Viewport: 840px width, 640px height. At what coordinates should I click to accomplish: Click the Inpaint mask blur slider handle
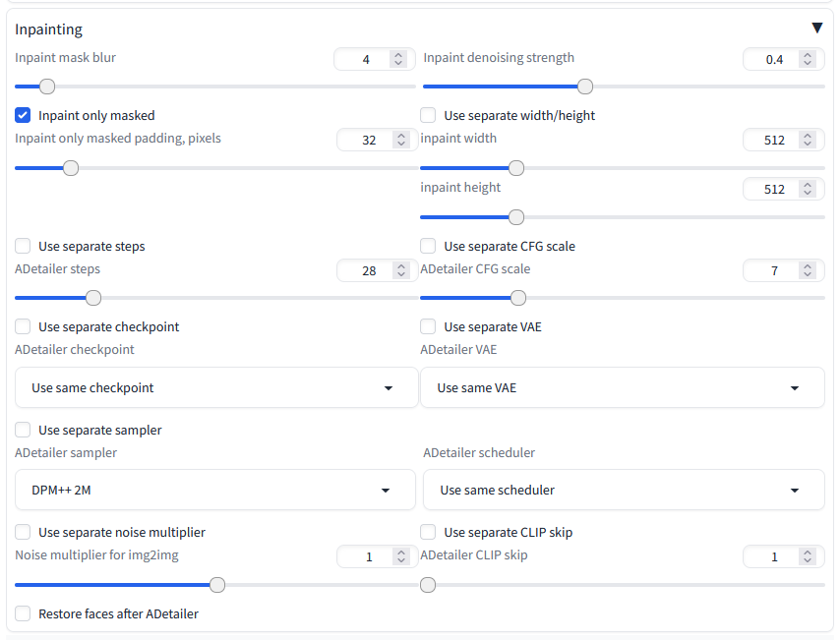47,87
